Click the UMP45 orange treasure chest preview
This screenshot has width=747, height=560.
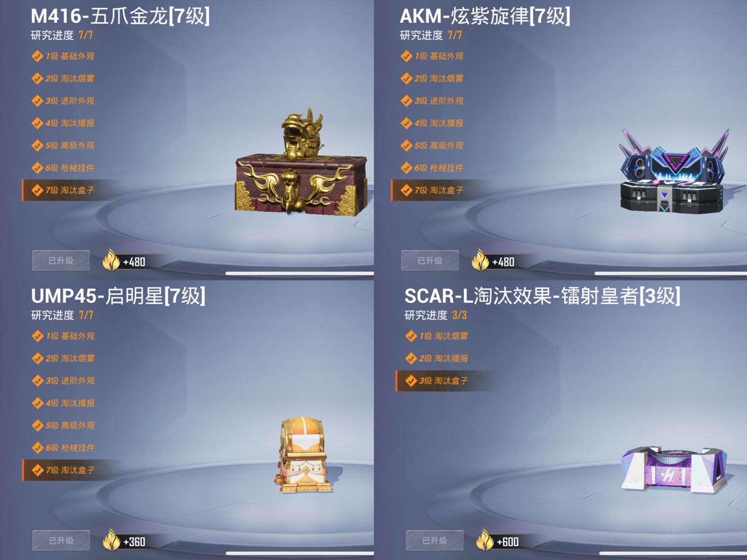coord(302,455)
